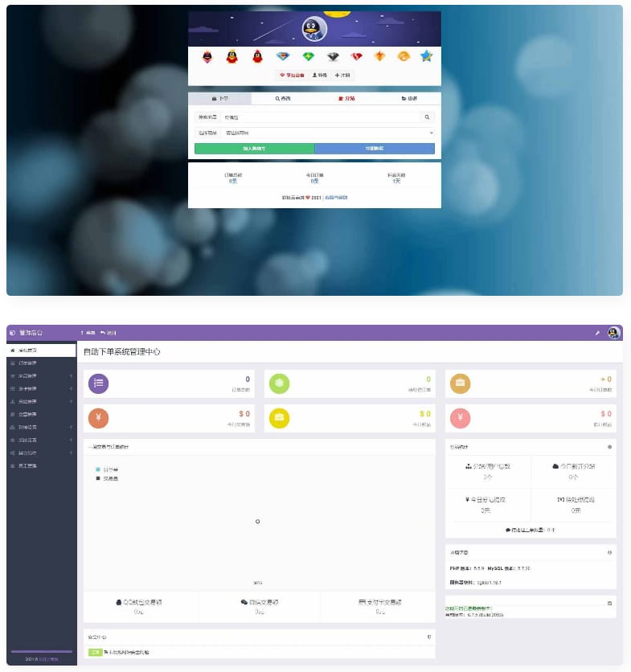Click the green submit button
631x672 pixels.
point(254,149)
